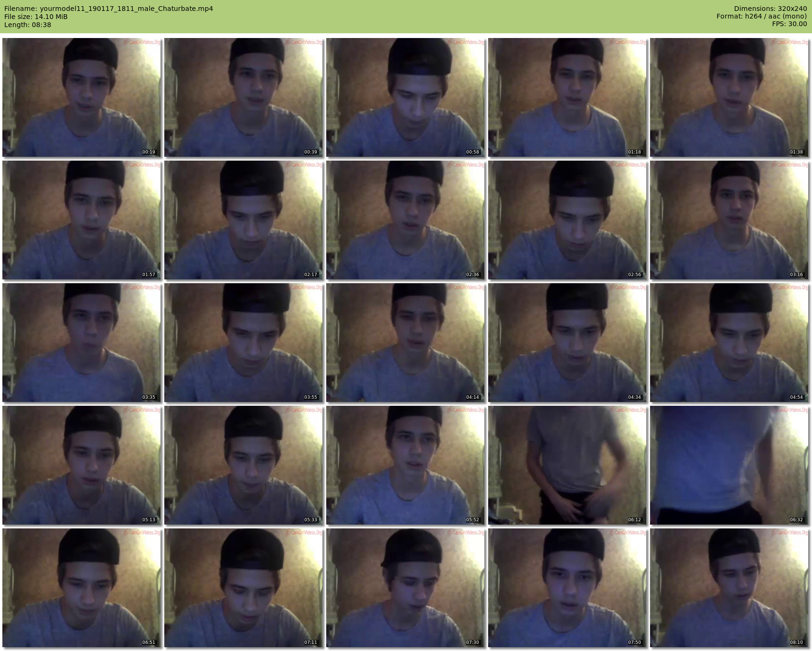Select the 03:35 video frame
The image size is (812, 651).
82,343
